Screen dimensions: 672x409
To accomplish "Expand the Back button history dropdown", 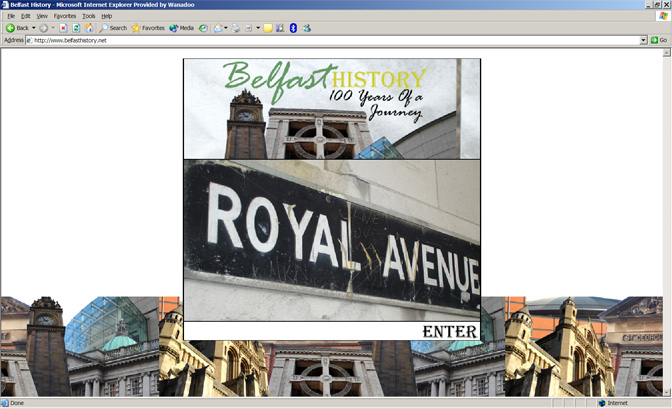I will 33,28.
